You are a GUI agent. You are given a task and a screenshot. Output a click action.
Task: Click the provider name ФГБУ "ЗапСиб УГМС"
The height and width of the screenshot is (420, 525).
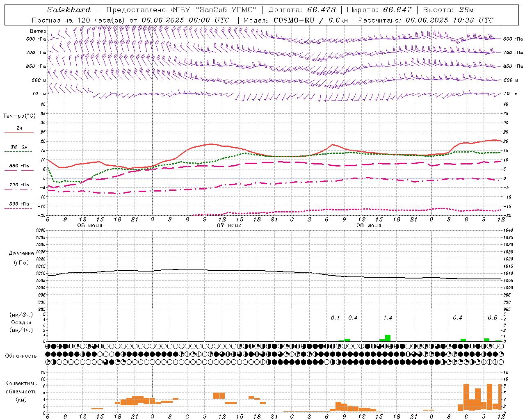point(214,10)
